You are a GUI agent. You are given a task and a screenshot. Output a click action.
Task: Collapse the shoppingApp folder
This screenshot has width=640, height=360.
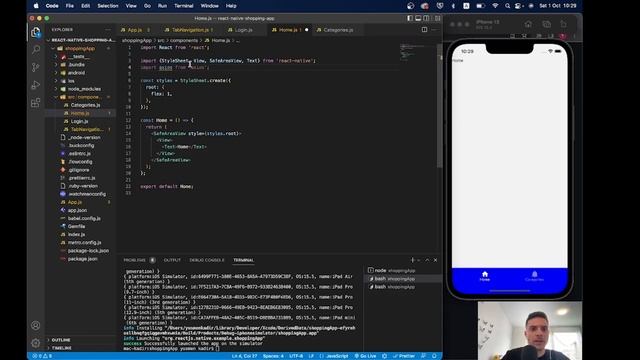80,49
